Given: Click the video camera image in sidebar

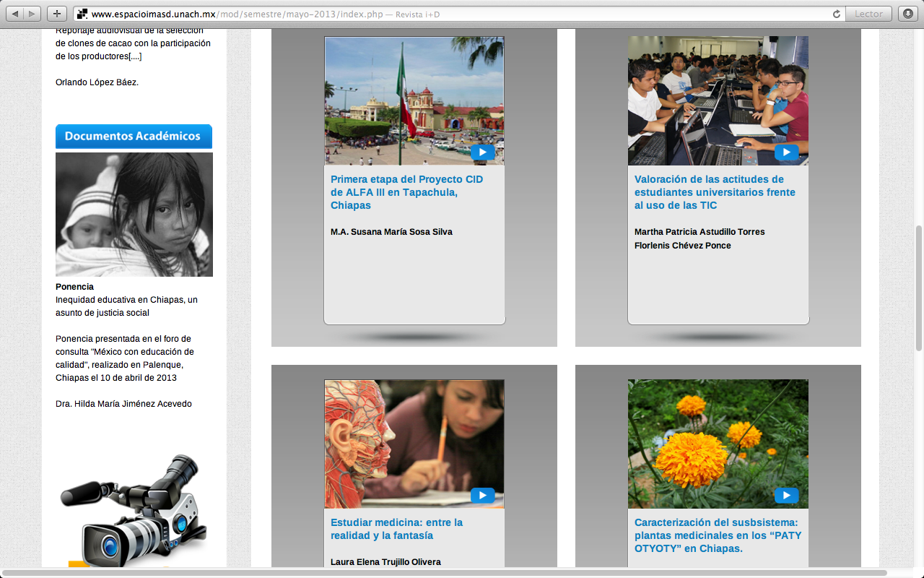Looking at the screenshot, I should click(133, 510).
